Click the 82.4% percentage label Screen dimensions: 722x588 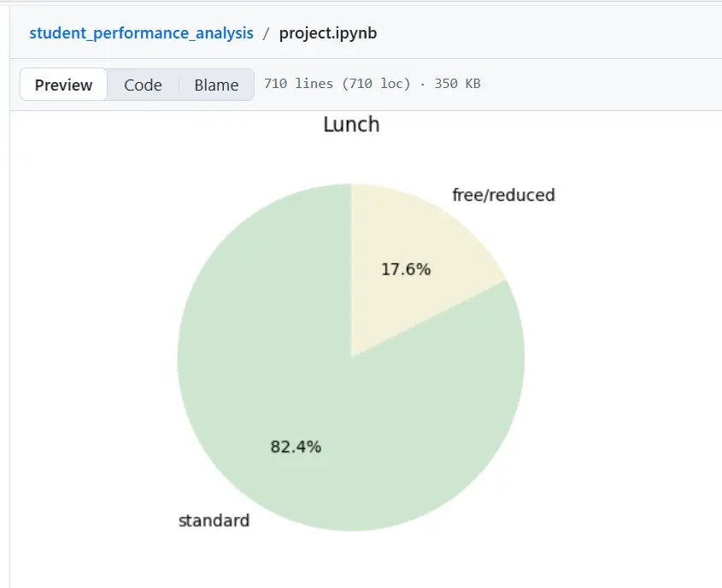[296, 446]
